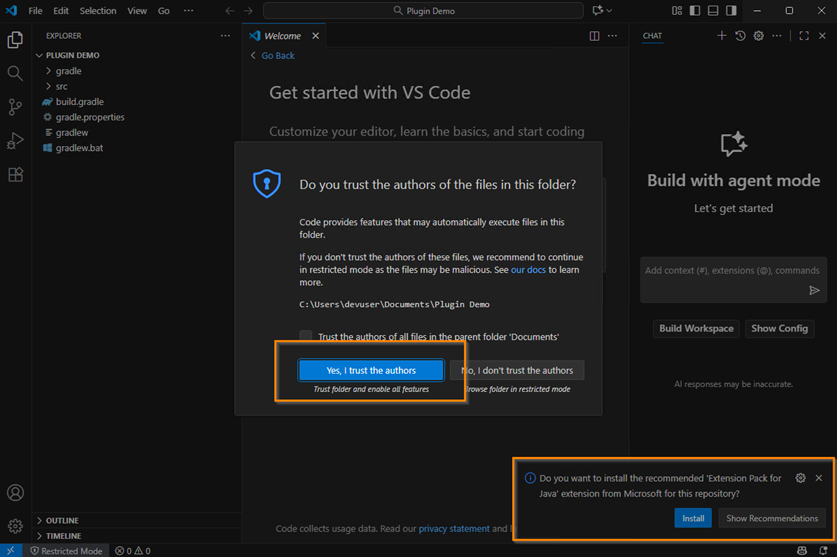Install the Extension Pack for Java
Image resolution: width=837 pixels, height=557 pixels.
click(x=693, y=518)
